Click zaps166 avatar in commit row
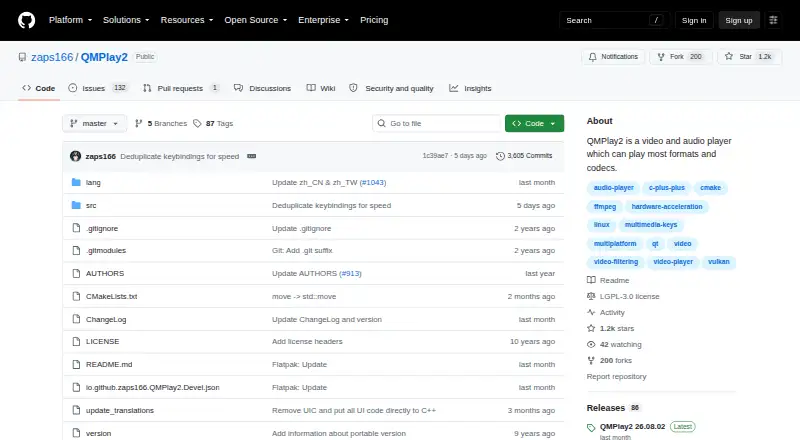The height and width of the screenshot is (440, 800). 76,156
